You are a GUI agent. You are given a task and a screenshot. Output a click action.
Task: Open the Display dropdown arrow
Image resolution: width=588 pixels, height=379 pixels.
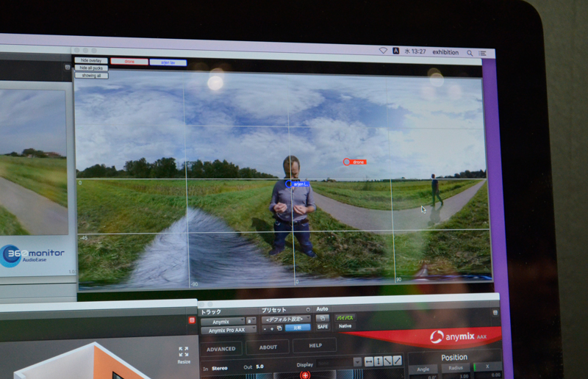pos(357,362)
